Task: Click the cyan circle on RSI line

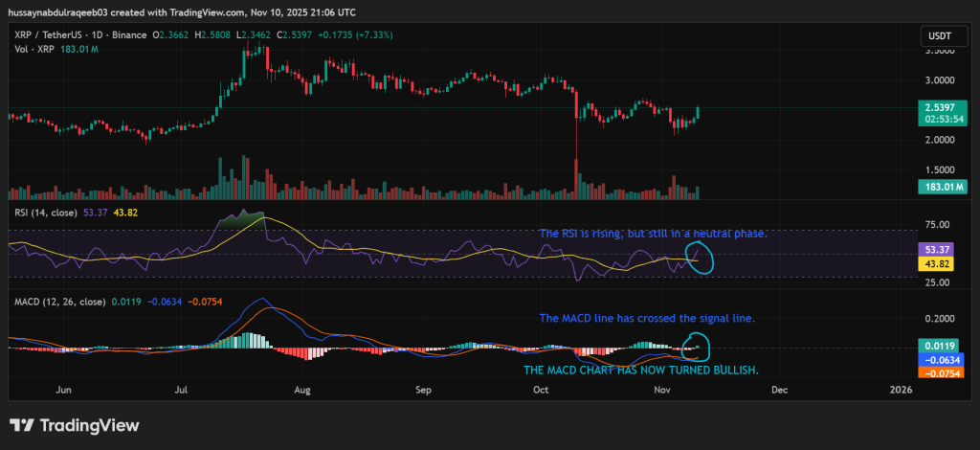Action: [698, 257]
